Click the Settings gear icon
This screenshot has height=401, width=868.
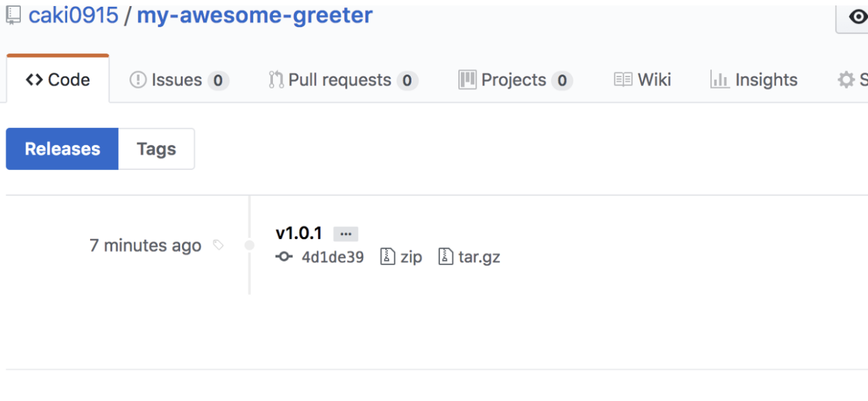[846, 80]
